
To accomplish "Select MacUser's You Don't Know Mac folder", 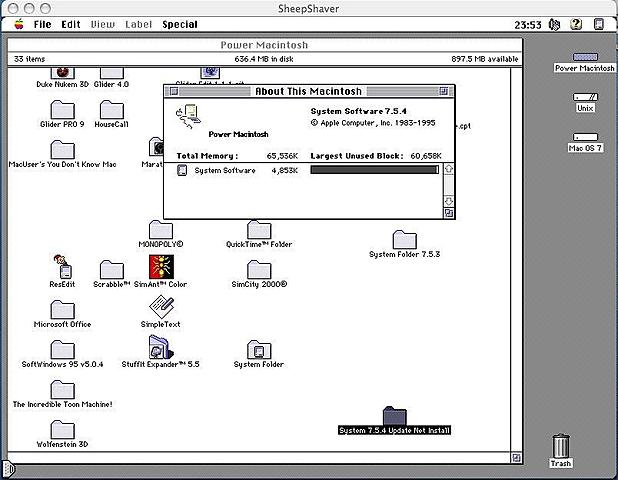I will [x=62, y=150].
